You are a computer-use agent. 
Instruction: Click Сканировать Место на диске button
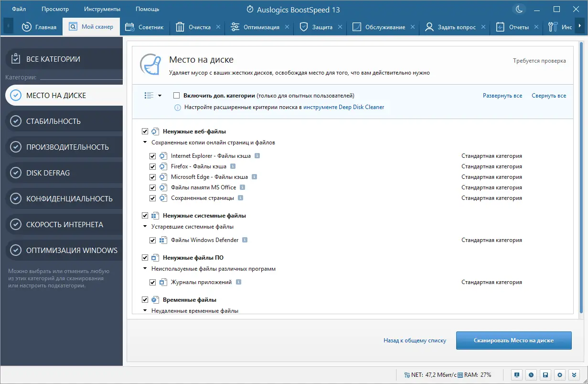pos(513,340)
